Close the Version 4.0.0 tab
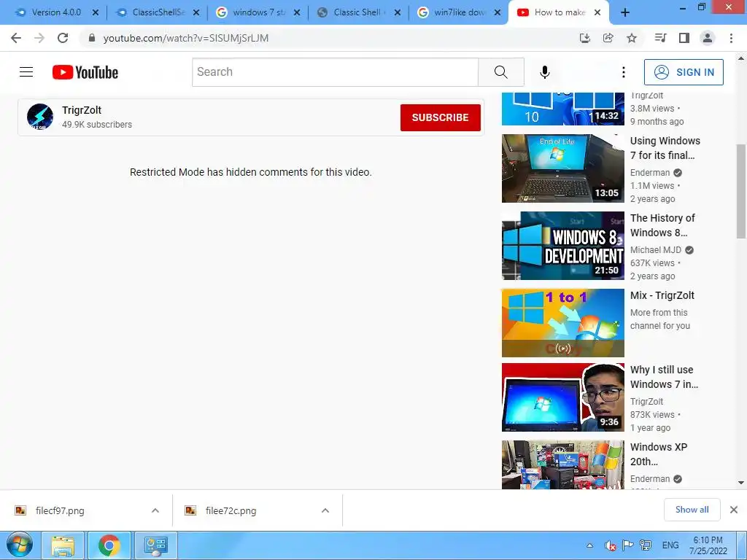 [x=96, y=12]
